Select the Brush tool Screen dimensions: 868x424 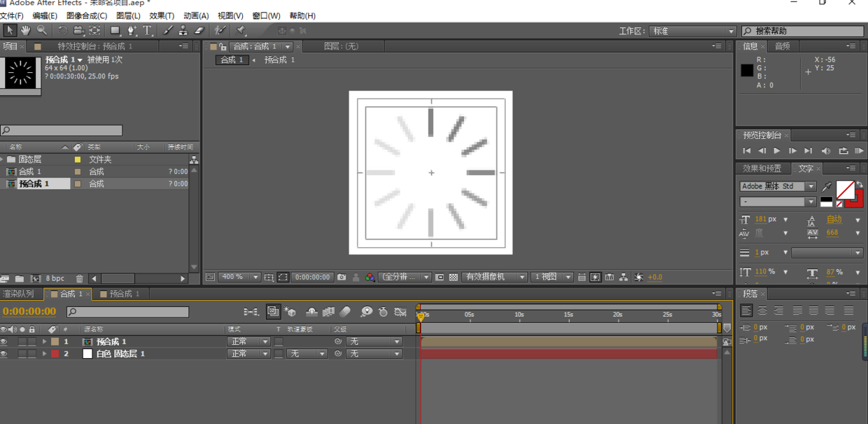[168, 30]
